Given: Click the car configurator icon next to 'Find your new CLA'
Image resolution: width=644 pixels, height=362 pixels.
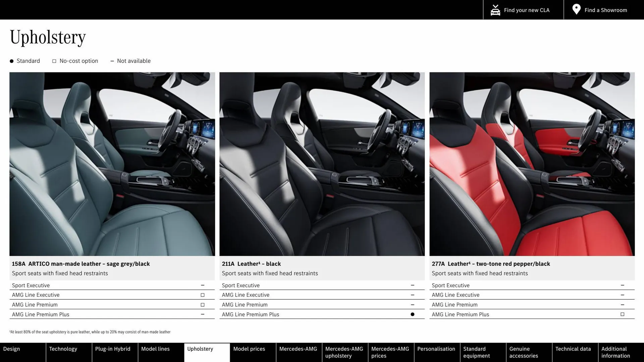Looking at the screenshot, I should click(495, 10).
